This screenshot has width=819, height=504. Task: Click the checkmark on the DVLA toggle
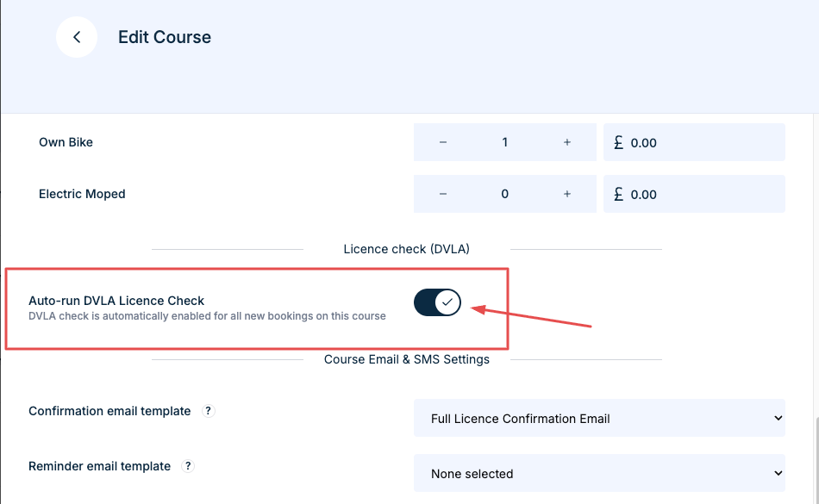(x=447, y=302)
